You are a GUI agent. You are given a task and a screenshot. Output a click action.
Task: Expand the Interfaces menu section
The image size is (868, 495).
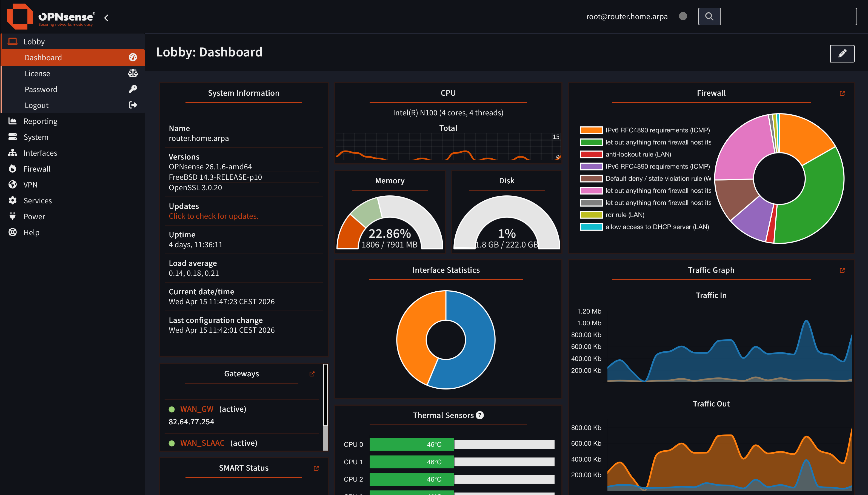point(40,153)
